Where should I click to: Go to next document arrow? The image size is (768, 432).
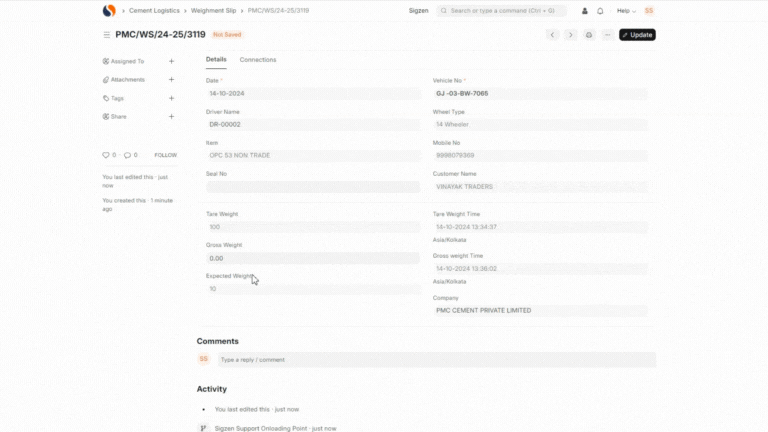[570, 35]
